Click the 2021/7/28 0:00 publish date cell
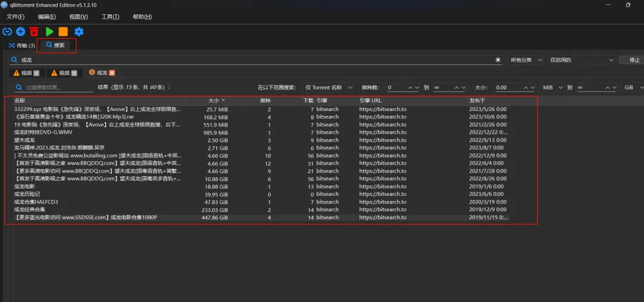Viewport: 644px width, 302px height. (x=487, y=171)
